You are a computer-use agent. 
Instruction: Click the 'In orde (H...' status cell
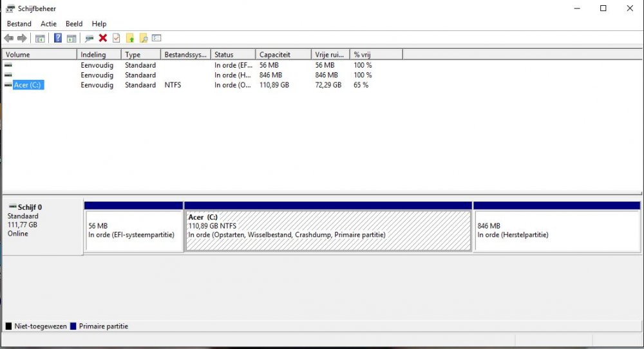coord(232,75)
